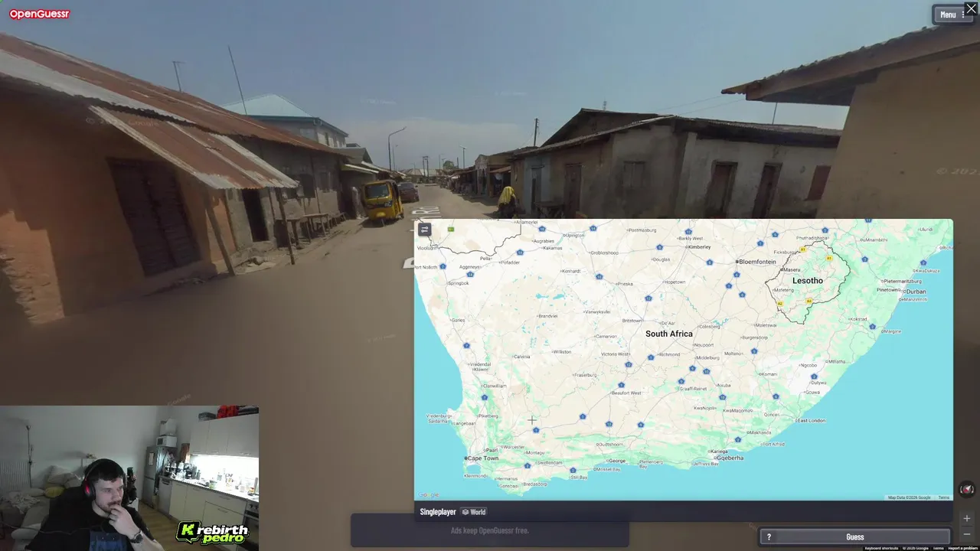
Task: Click the yellow auto rickshaw in Street View
Action: click(x=381, y=201)
